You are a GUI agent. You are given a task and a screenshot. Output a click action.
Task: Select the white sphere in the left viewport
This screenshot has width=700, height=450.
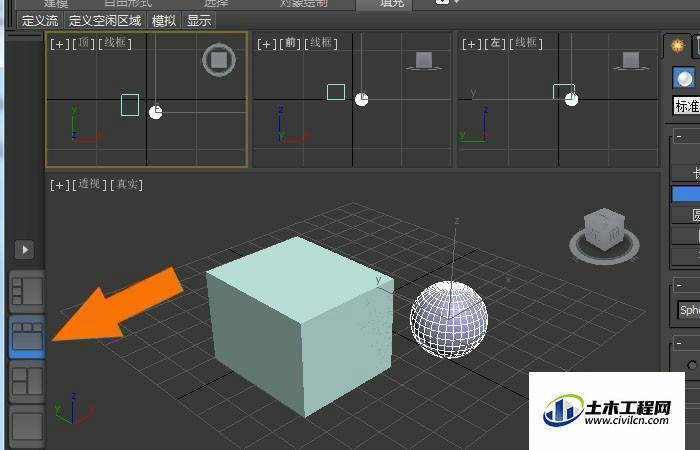click(x=571, y=99)
